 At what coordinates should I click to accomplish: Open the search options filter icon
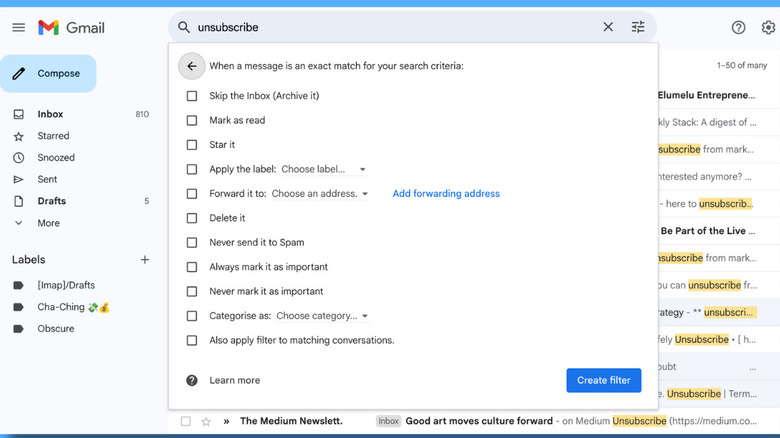click(x=638, y=28)
